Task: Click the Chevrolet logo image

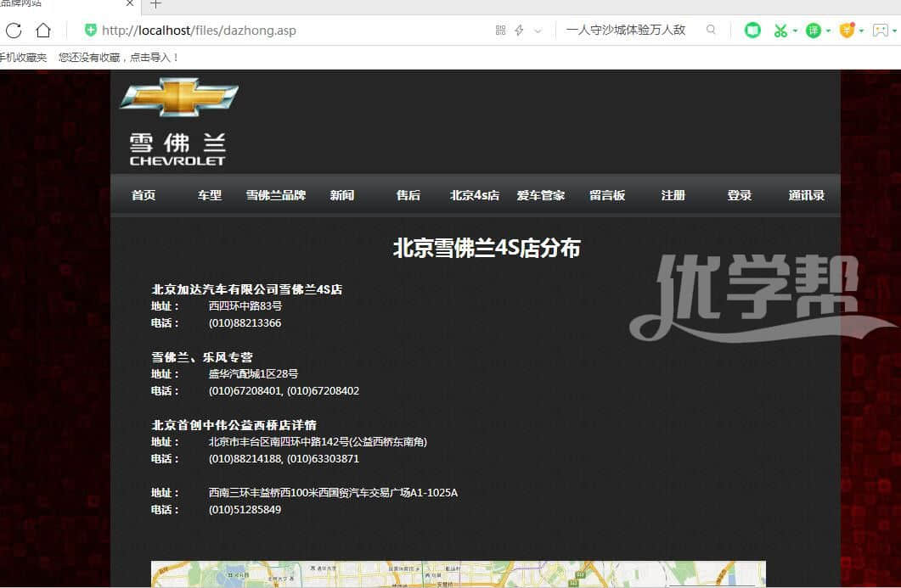Action: click(x=178, y=121)
